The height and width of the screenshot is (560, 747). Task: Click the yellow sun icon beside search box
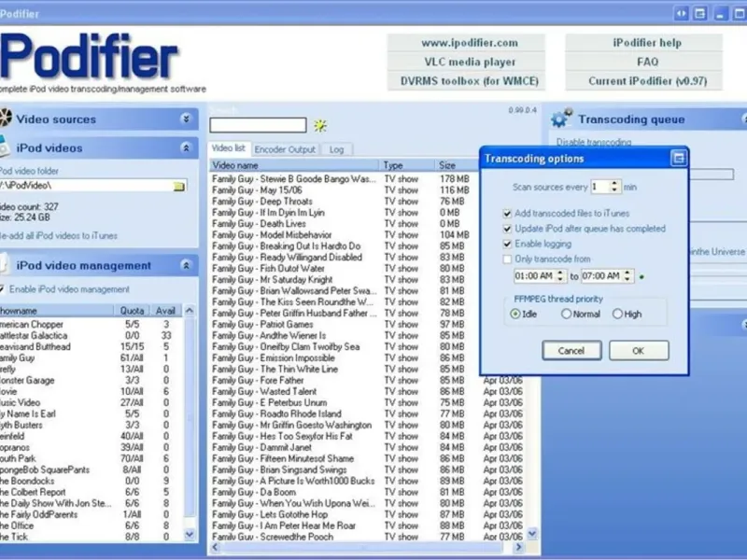click(x=320, y=126)
